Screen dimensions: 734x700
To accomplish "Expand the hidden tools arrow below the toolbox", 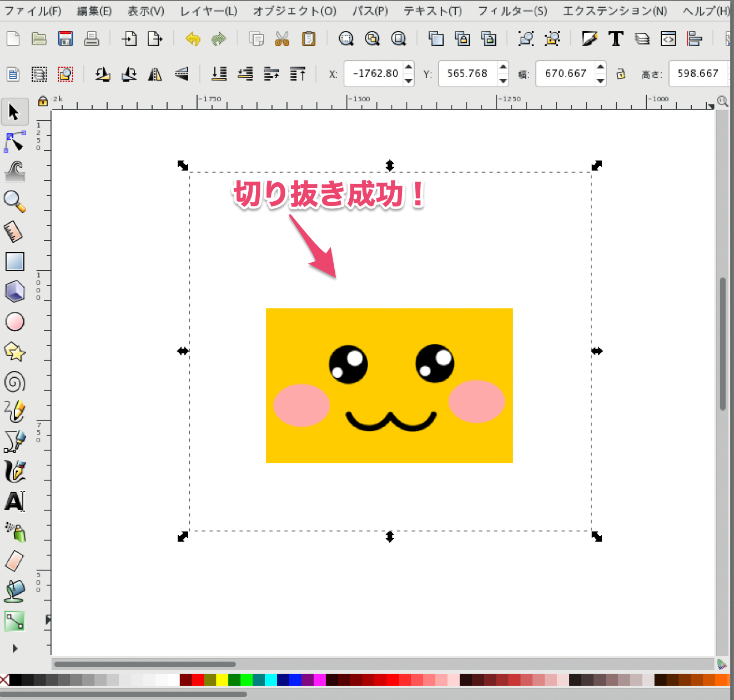I will [x=14, y=648].
